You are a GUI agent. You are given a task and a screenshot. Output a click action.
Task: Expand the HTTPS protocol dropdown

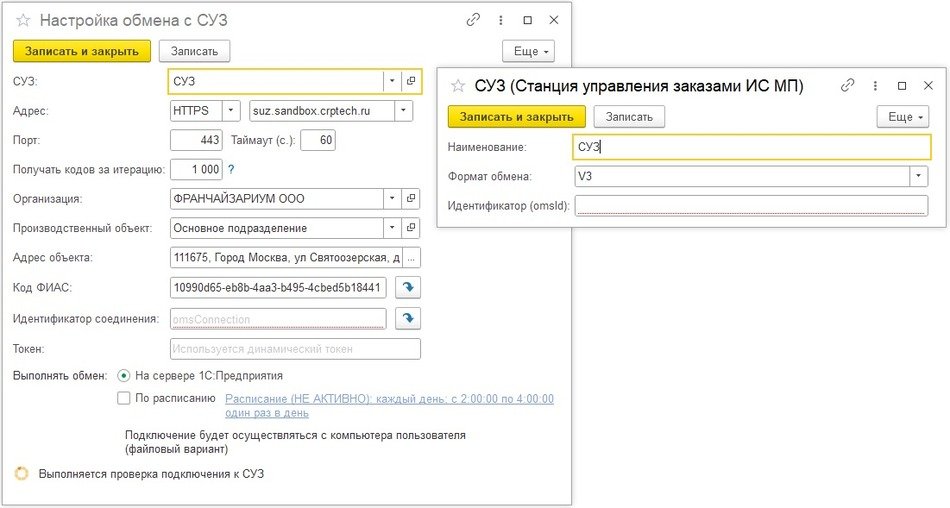(x=231, y=111)
